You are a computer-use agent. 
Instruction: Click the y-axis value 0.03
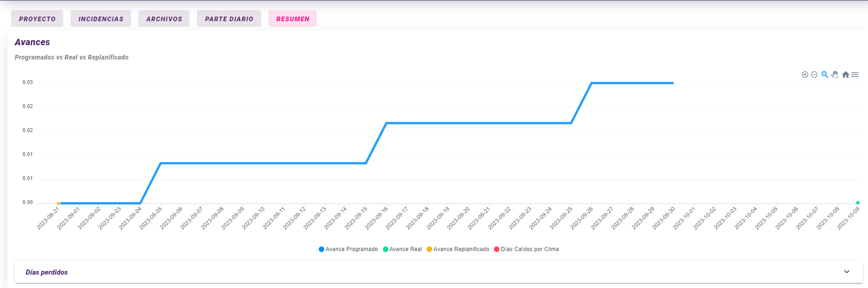coord(28,83)
